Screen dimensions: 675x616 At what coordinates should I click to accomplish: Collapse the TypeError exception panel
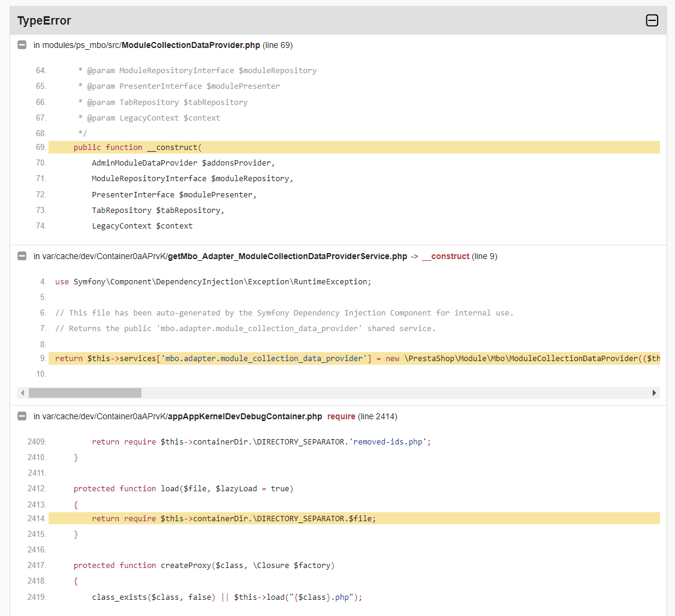pos(652,20)
